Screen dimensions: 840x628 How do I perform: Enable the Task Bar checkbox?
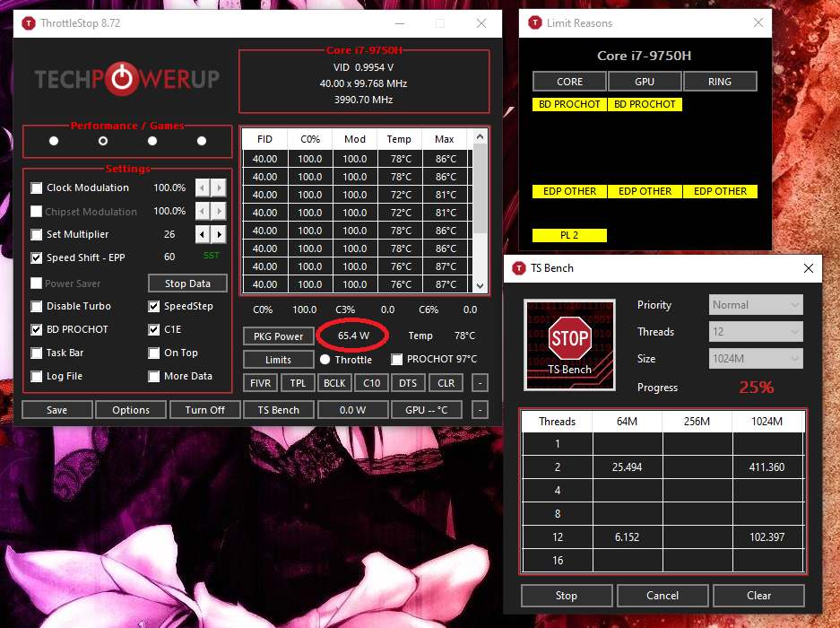click(x=37, y=353)
